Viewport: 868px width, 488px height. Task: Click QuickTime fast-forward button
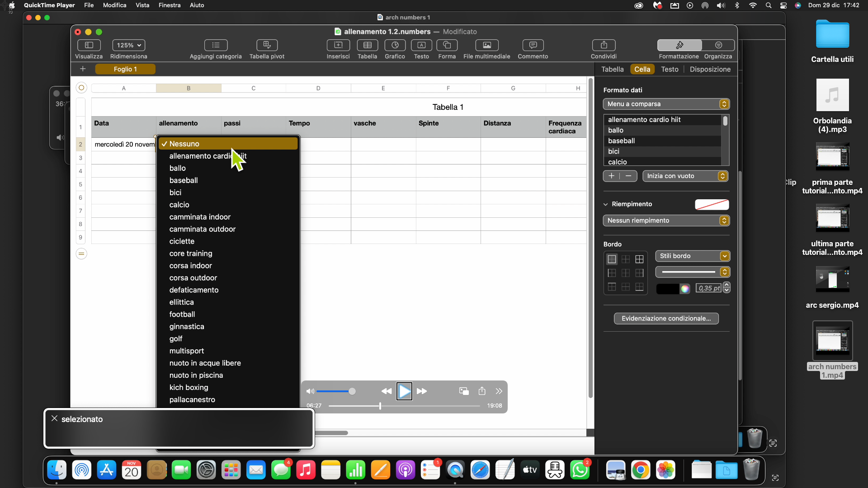coord(422,391)
